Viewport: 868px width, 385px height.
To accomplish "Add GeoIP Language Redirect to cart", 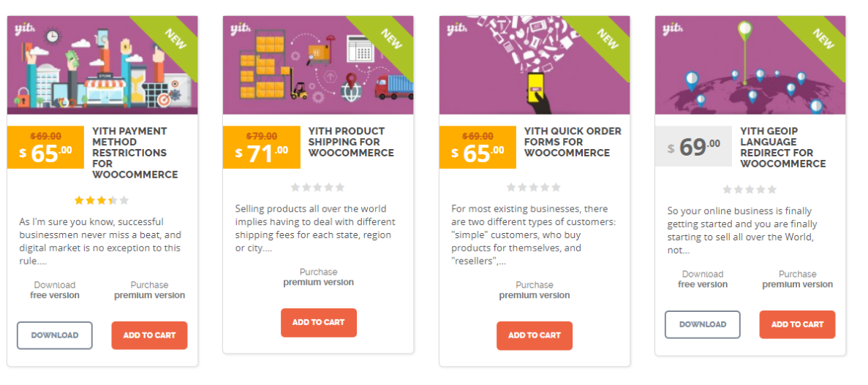I will tap(797, 324).
